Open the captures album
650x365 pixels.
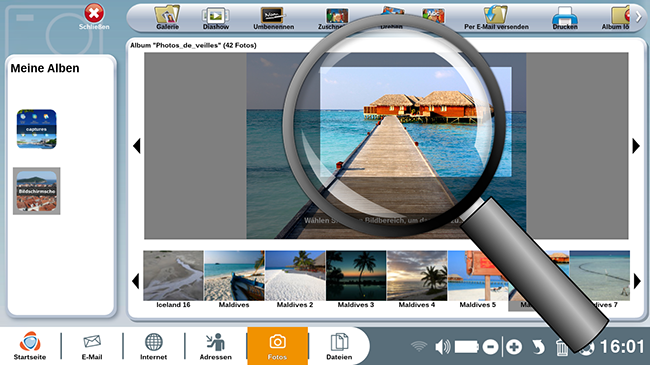click(x=36, y=129)
